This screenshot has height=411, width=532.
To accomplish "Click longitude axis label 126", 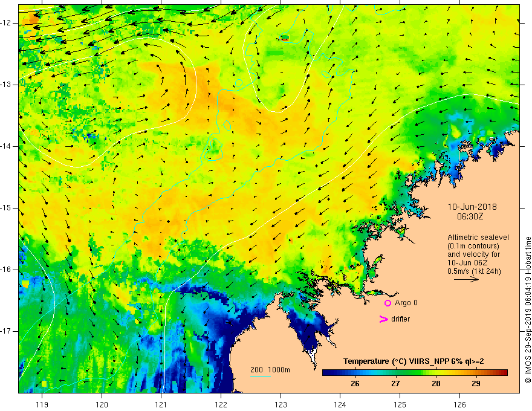I will (x=459, y=404).
